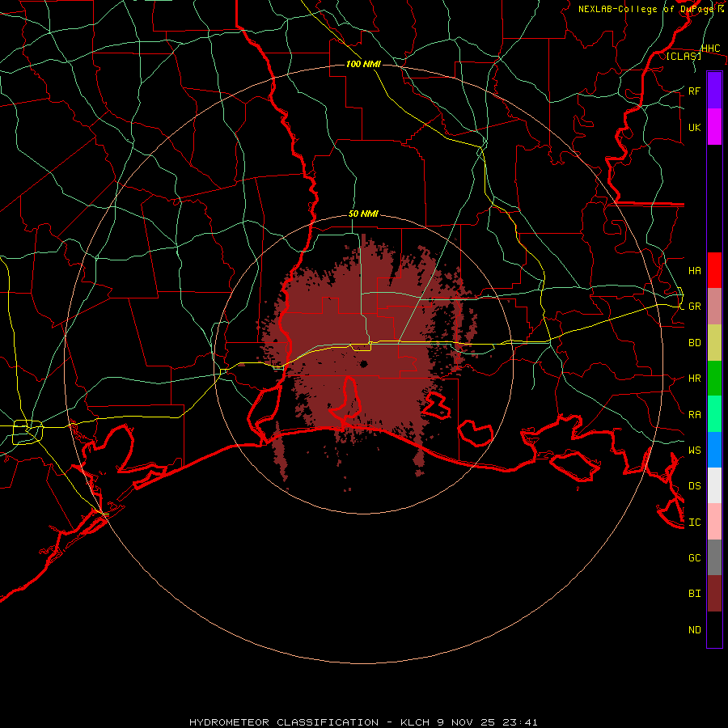Click the RA light green legend swatch
Viewport: 728px width, 728px height.
pyautogui.click(x=714, y=414)
